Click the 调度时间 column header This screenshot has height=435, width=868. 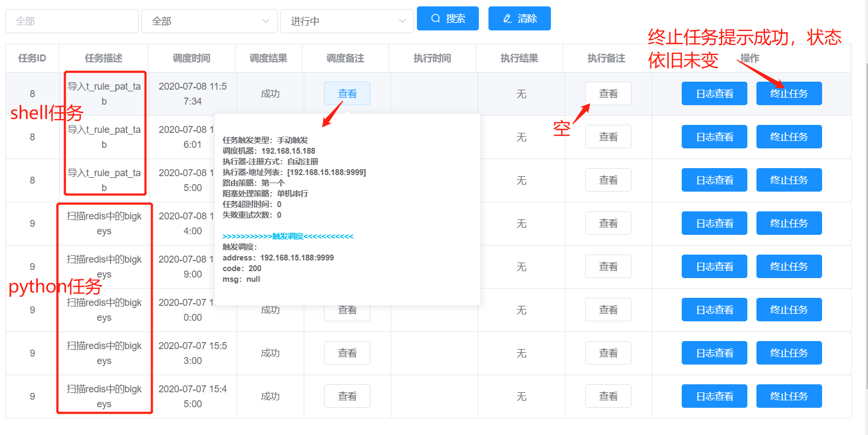tap(192, 58)
